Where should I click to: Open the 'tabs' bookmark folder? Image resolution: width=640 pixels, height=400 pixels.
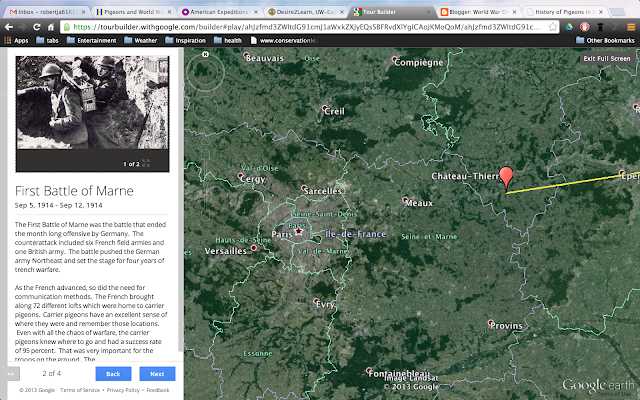(47, 40)
